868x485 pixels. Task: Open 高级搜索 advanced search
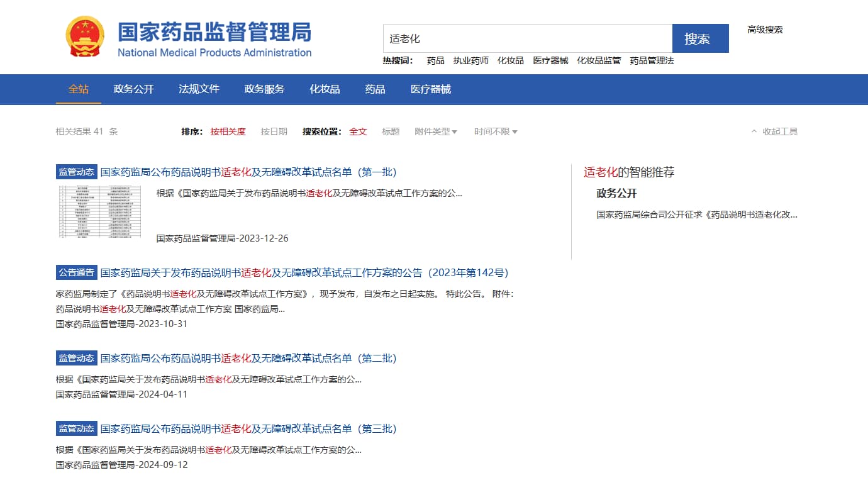click(765, 30)
